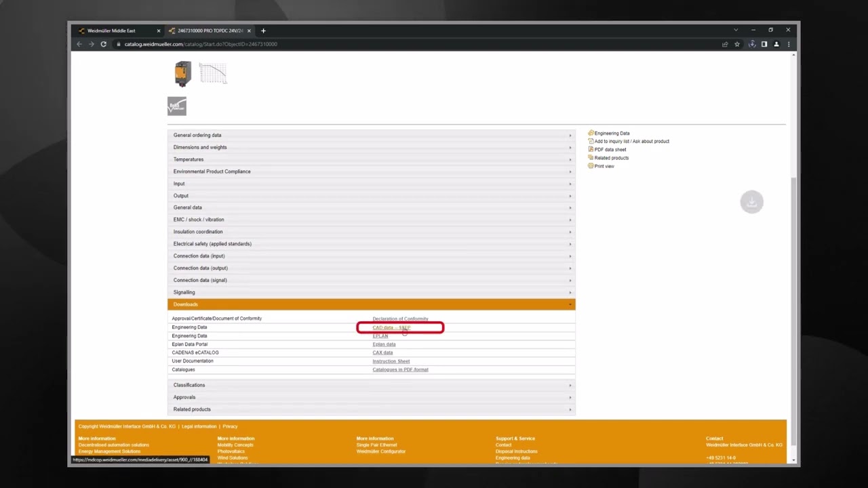This screenshot has width=868, height=488.
Task: Open the Instruction Sheet link
Action: pyautogui.click(x=391, y=361)
